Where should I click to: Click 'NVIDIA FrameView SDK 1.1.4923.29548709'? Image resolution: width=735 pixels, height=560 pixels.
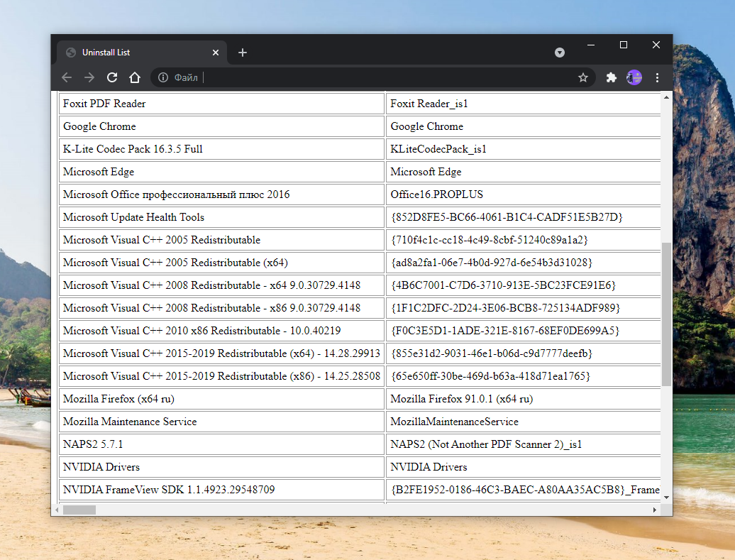tap(222, 490)
